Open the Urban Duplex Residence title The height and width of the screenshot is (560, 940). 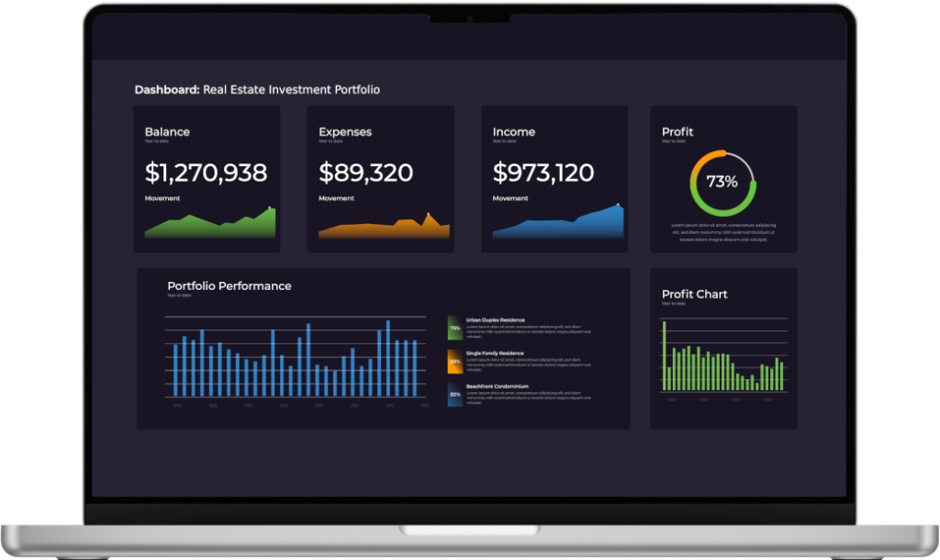(495, 319)
